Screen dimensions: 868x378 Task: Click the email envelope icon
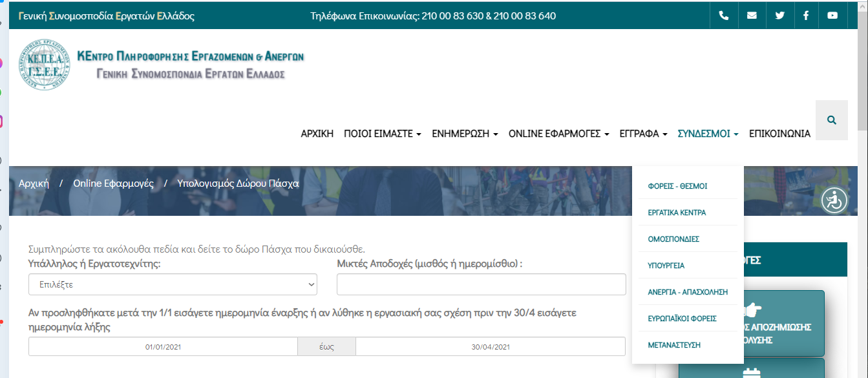coord(752,16)
